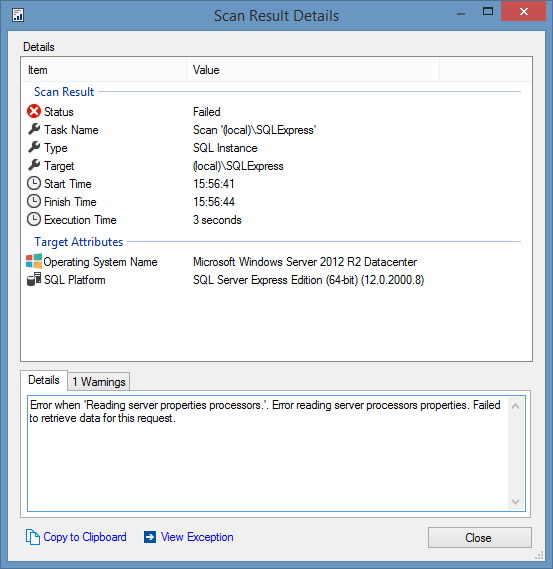The image size is (553, 569).
Task: Click the Close button
Action: pos(480,537)
